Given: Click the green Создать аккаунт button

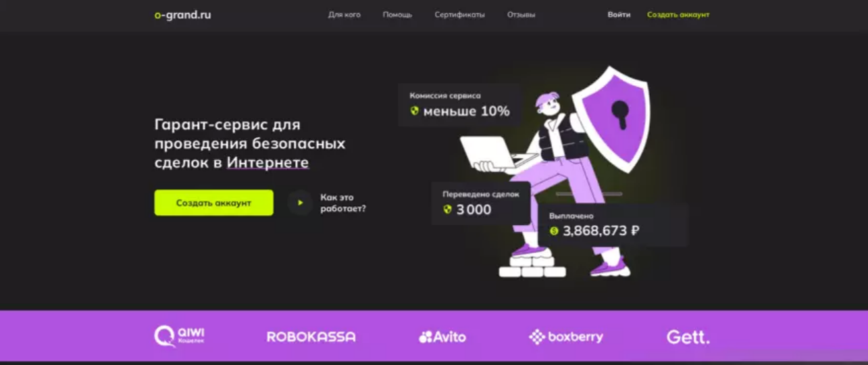Looking at the screenshot, I should (214, 203).
